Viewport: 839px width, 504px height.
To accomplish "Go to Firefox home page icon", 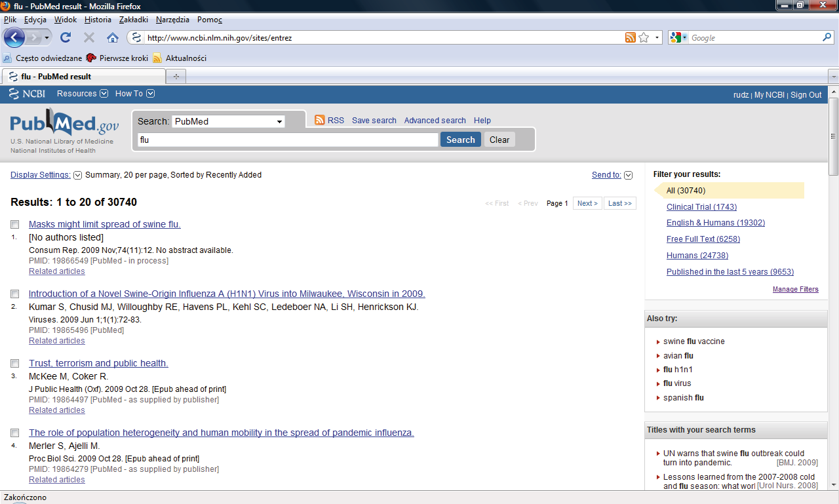I will (113, 38).
